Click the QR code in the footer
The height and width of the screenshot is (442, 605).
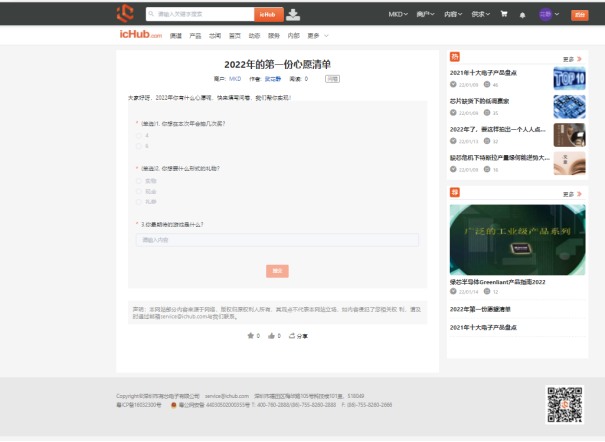tap(565, 404)
